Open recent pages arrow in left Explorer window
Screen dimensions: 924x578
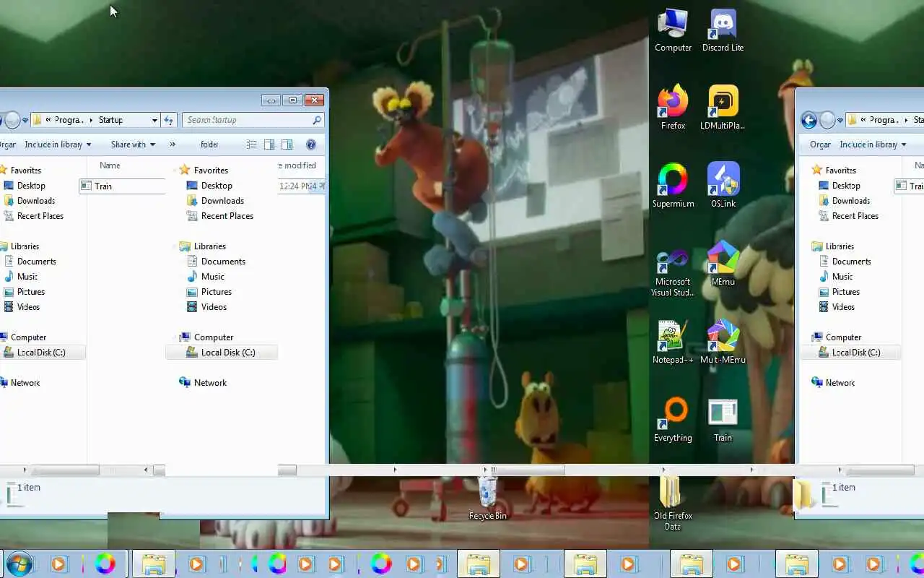pyautogui.click(x=25, y=120)
